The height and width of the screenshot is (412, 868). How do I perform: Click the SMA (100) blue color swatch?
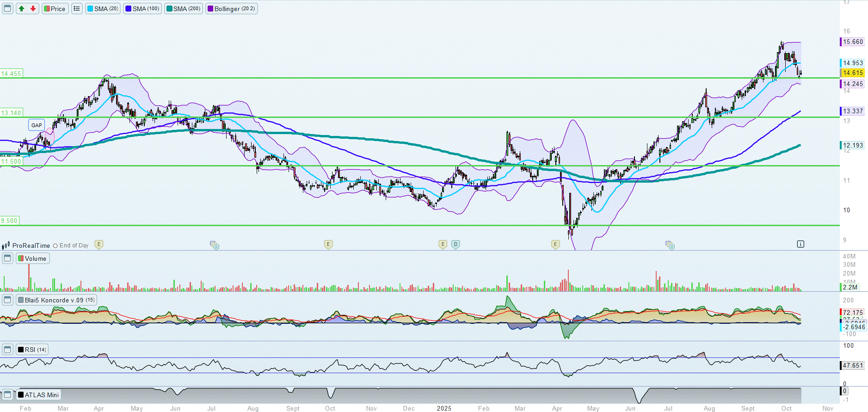[x=129, y=9]
